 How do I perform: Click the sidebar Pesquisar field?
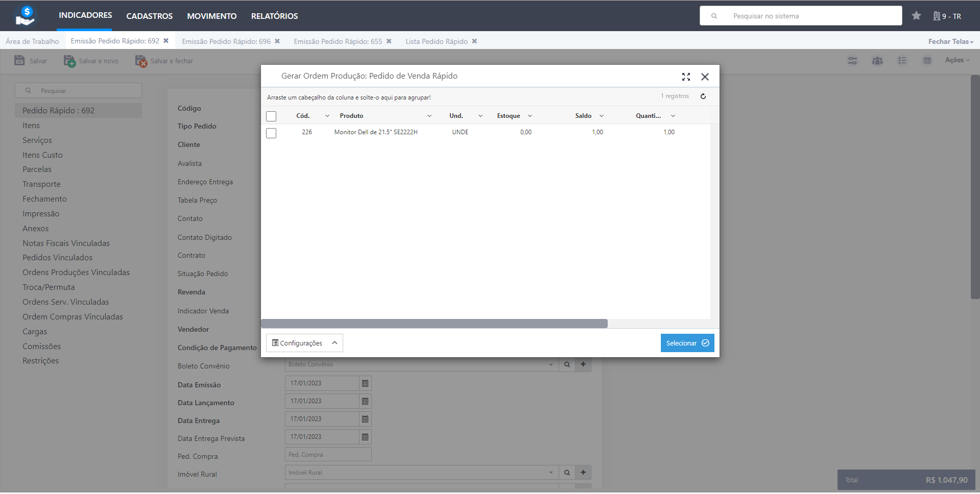tap(78, 90)
